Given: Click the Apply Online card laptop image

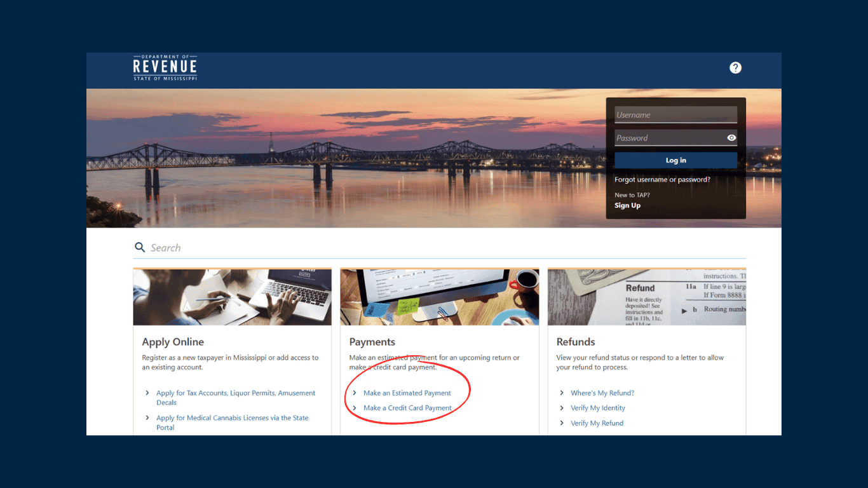Looking at the screenshot, I should 232,297.
